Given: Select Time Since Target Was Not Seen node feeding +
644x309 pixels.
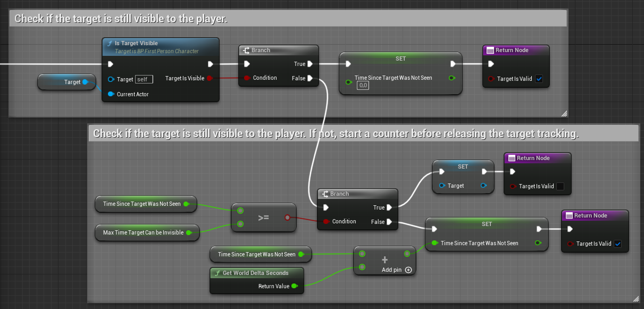Looking at the screenshot, I should [x=261, y=254].
